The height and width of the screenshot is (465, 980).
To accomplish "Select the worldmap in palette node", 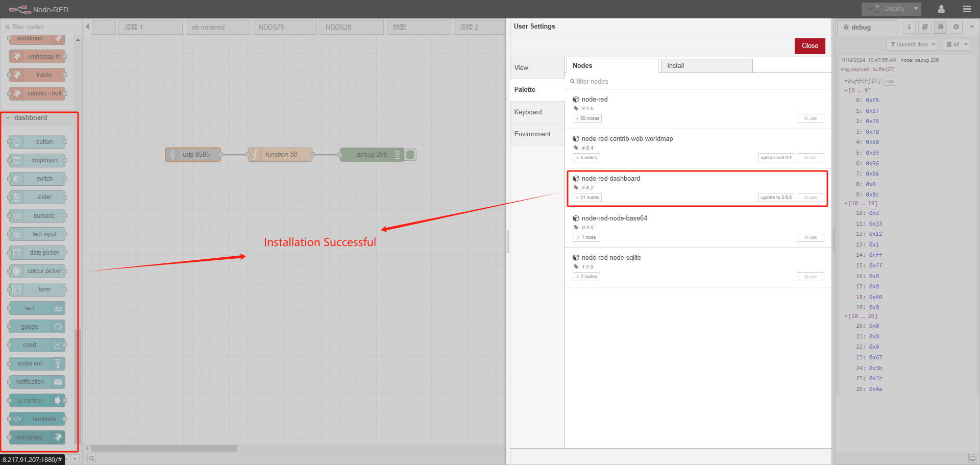I will pos(37,57).
